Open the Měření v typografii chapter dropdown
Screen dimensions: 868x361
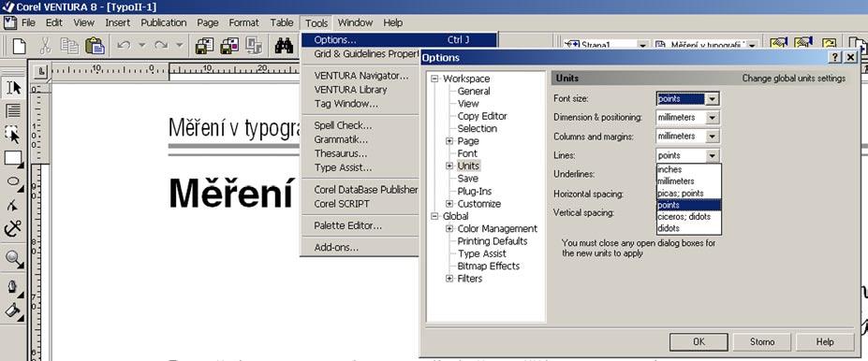pyautogui.click(x=753, y=45)
